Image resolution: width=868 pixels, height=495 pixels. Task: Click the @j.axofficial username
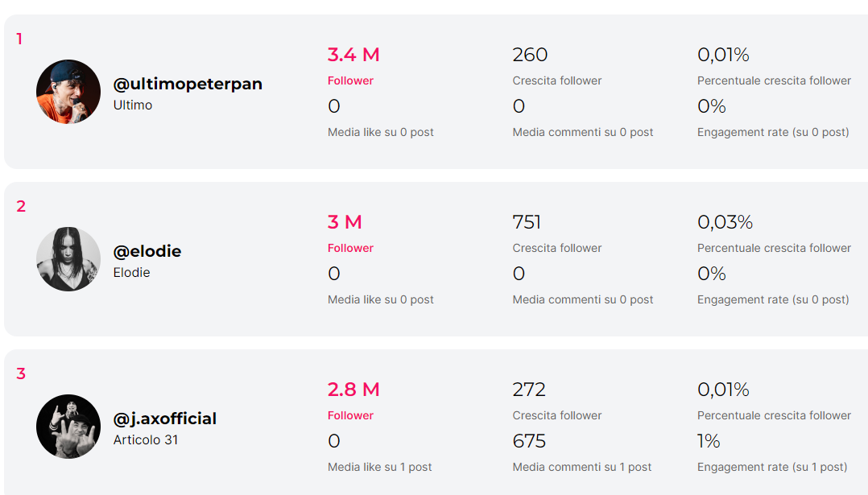click(x=165, y=419)
